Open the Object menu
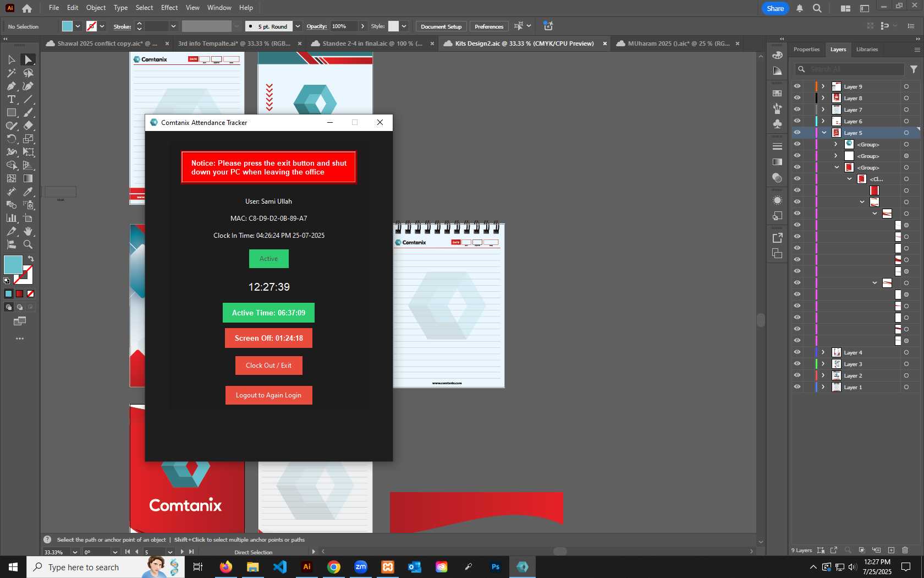 coord(96,8)
